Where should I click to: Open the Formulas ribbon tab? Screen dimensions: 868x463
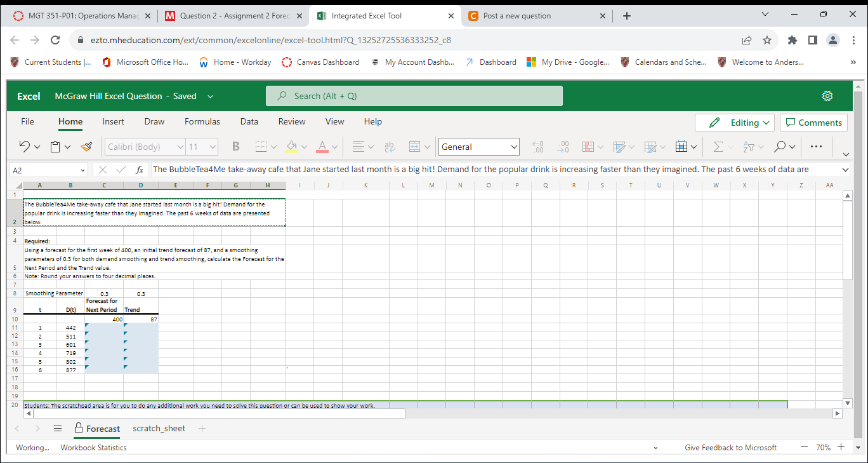pyautogui.click(x=202, y=121)
